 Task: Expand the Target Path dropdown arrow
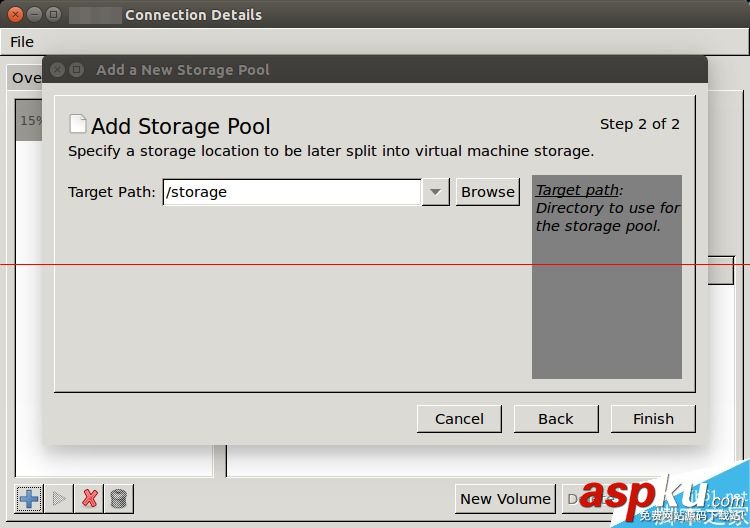[x=435, y=192]
